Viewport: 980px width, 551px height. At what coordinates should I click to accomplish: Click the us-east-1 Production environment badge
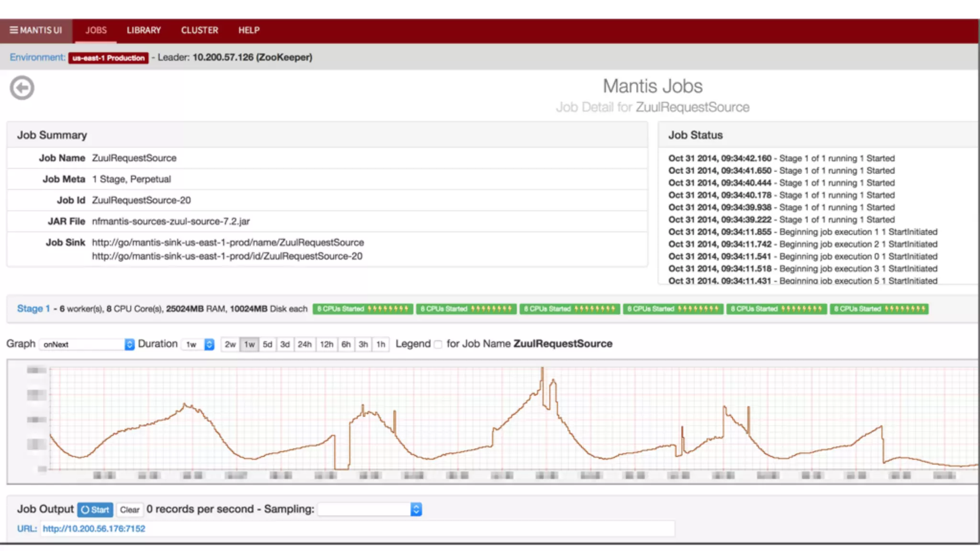point(108,58)
